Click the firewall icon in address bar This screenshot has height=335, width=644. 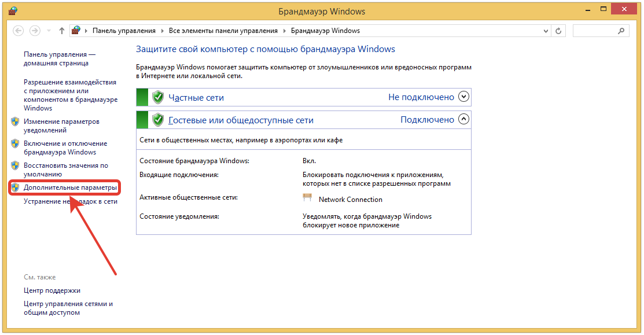76,31
